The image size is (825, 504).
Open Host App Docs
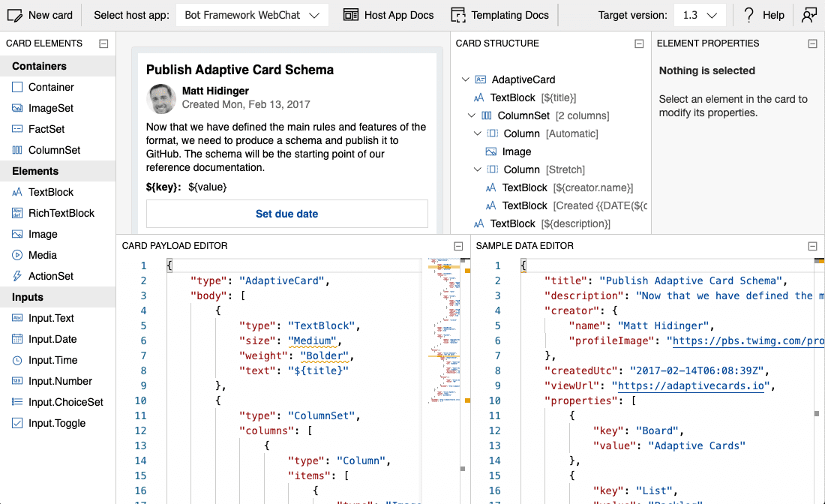(x=388, y=15)
